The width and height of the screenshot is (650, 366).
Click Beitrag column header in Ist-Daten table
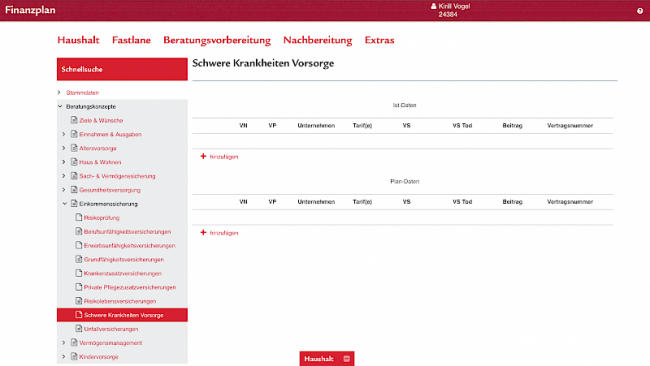pos(512,126)
